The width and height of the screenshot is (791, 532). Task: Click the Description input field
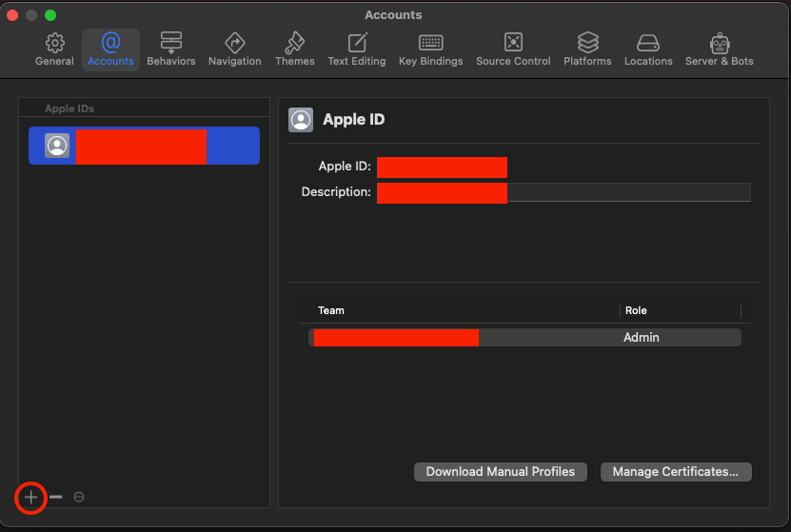tap(564, 192)
